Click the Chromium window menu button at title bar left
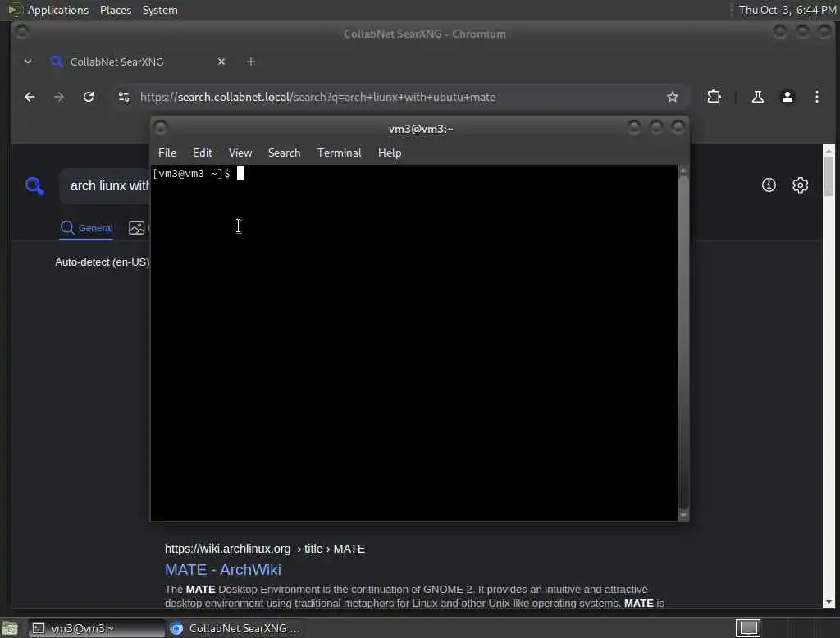This screenshot has width=840, height=638. click(x=22, y=32)
